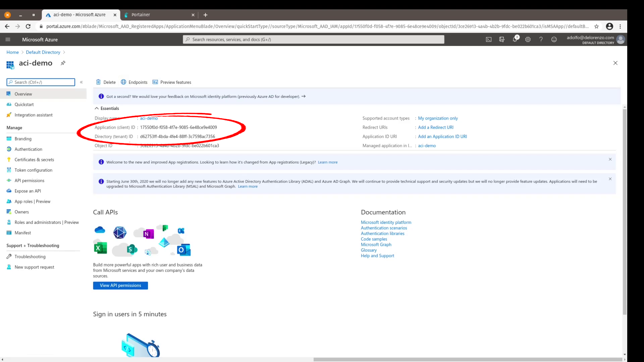Screen dimensions: 644x362
Task: Click the Delete trash icon
Action: 98,82
